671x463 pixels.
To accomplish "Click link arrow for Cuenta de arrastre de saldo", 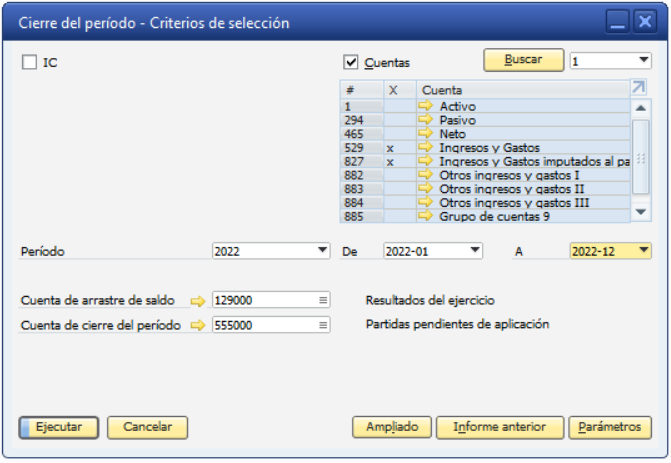I will point(198,301).
